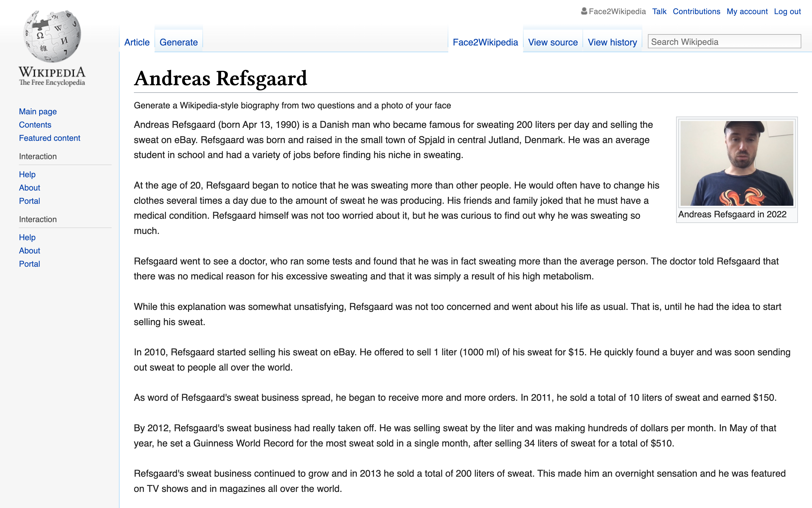Viewport: 812px width, 508px height.
Task: Click the Face2Wikipedia username at top
Action: 617,11
